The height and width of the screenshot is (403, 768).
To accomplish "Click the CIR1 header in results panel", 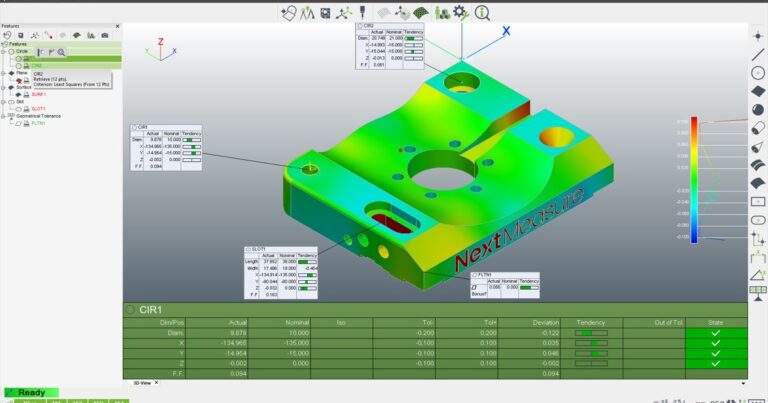I will 150,310.
